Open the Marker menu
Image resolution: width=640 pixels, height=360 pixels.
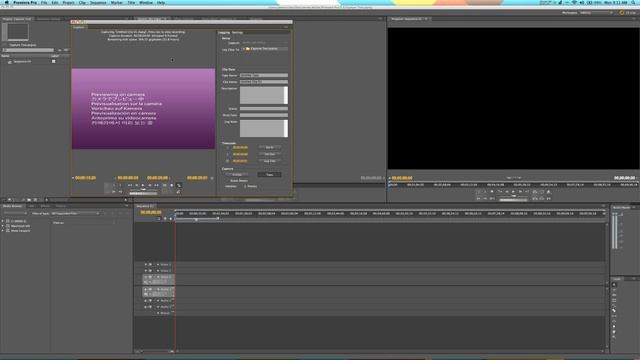[117, 2]
